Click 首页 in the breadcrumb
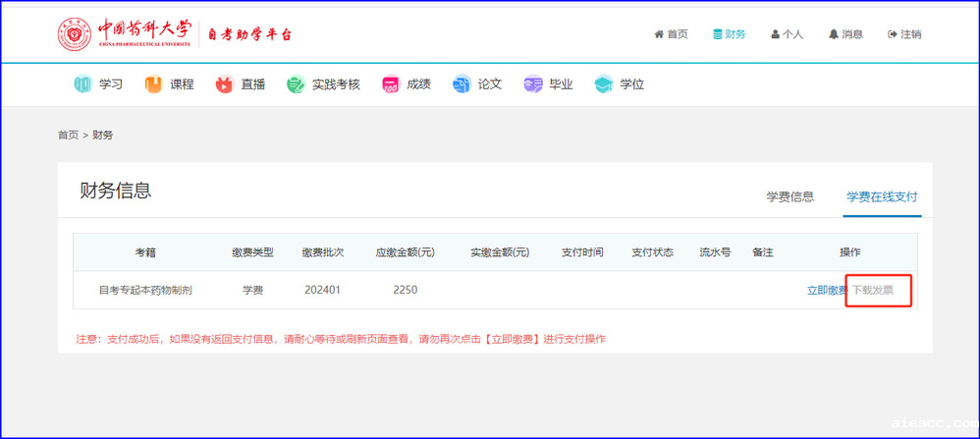 (x=68, y=135)
